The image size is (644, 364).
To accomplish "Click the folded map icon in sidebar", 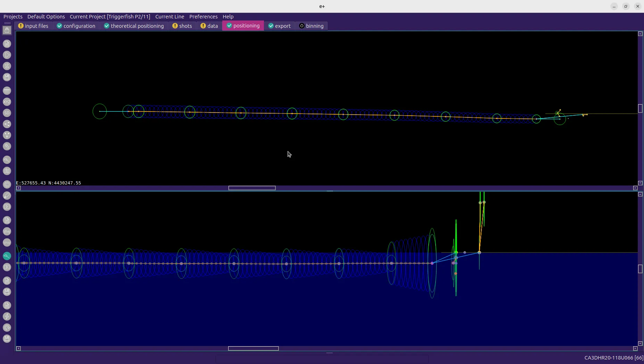I will 7,171.
